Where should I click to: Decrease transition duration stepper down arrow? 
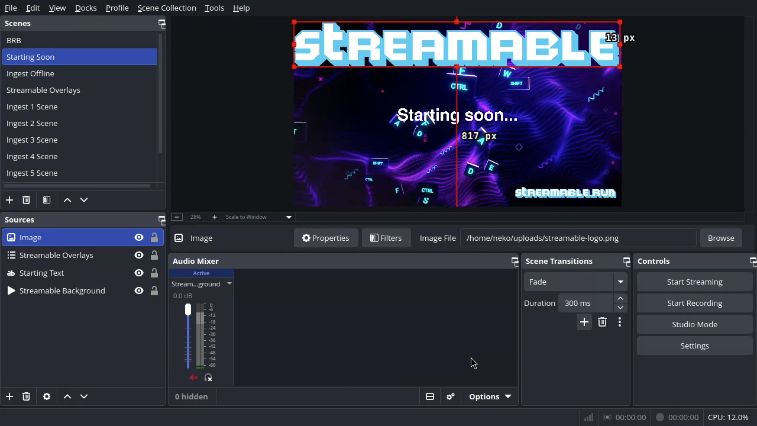pyautogui.click(x=620, y=308)
